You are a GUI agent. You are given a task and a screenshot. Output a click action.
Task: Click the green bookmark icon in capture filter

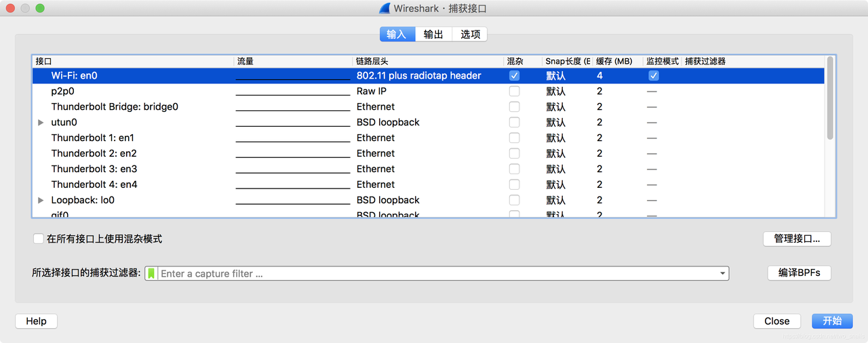coord(151,274)
